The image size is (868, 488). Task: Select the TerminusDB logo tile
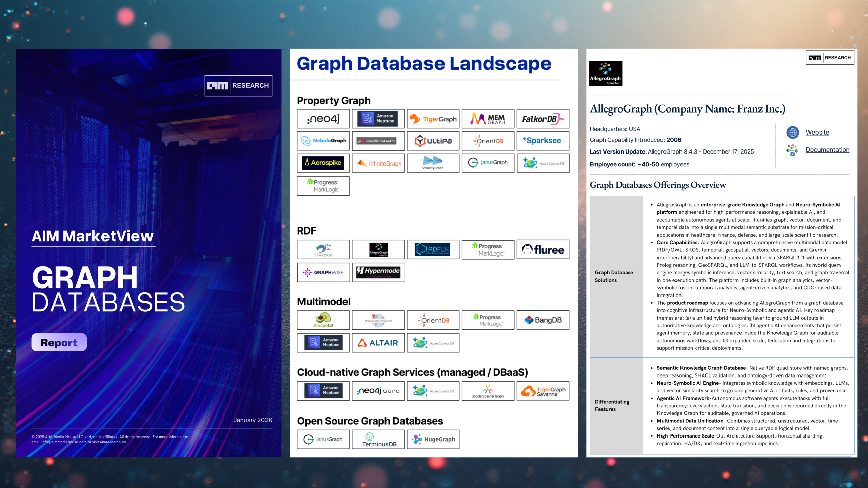coord(378,440)
